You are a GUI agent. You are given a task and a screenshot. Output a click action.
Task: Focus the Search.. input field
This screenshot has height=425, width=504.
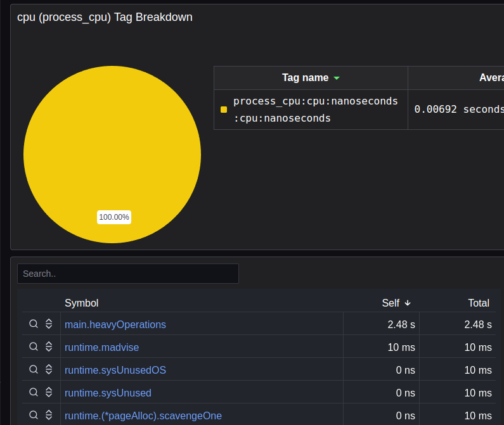tap(128, 274)
